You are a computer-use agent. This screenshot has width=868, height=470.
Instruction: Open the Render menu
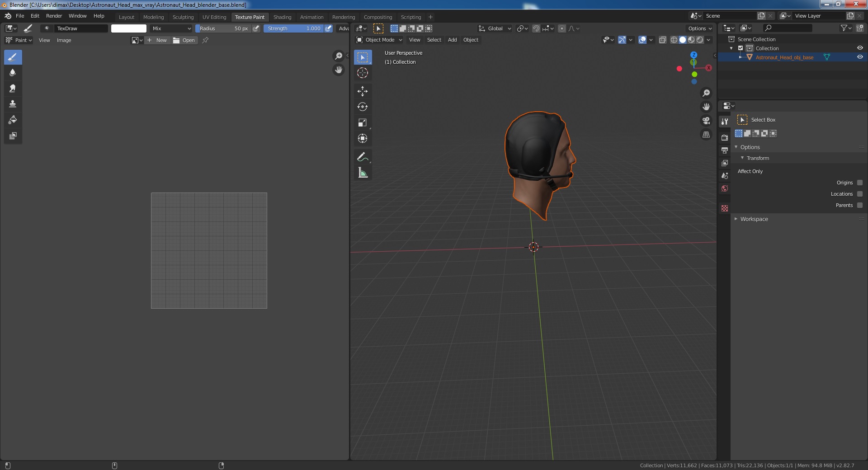(x=54, y=16)
